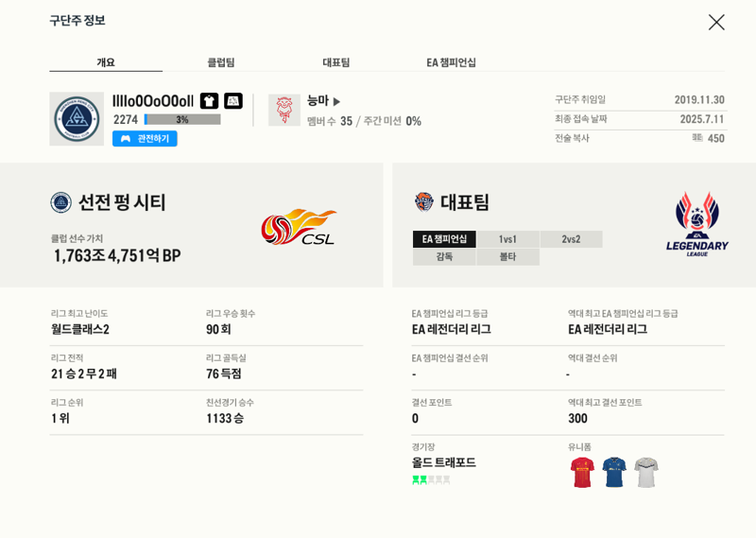
Task: Click the tactics board icon beside the username
Action: click(x=233, y=101)
